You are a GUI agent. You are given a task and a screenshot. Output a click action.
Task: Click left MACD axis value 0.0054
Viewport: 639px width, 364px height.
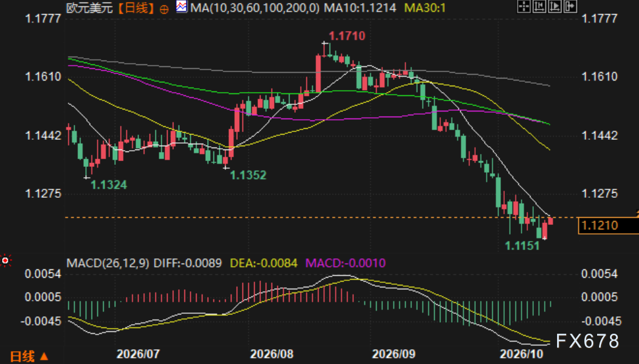click(43, 274)
